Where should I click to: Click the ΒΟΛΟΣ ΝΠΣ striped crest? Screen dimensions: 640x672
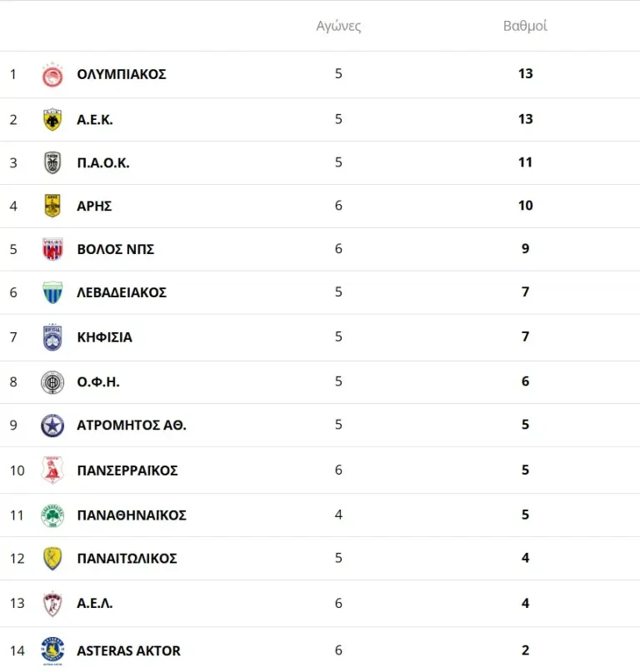point(52,249)
